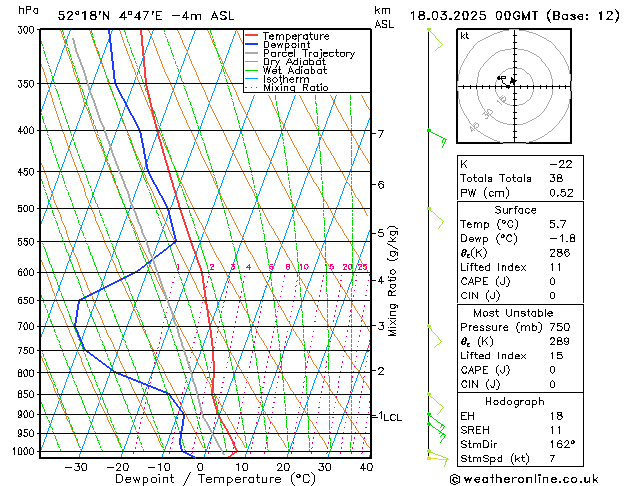
Task: Click the gray Parcel Trajectory line sample
Action: click(x=252, y=53)
